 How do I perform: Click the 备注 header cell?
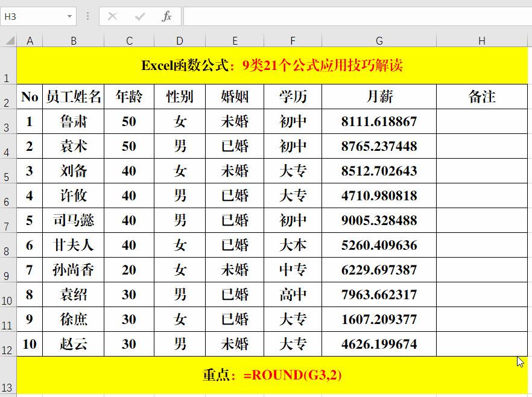point(481,97)
